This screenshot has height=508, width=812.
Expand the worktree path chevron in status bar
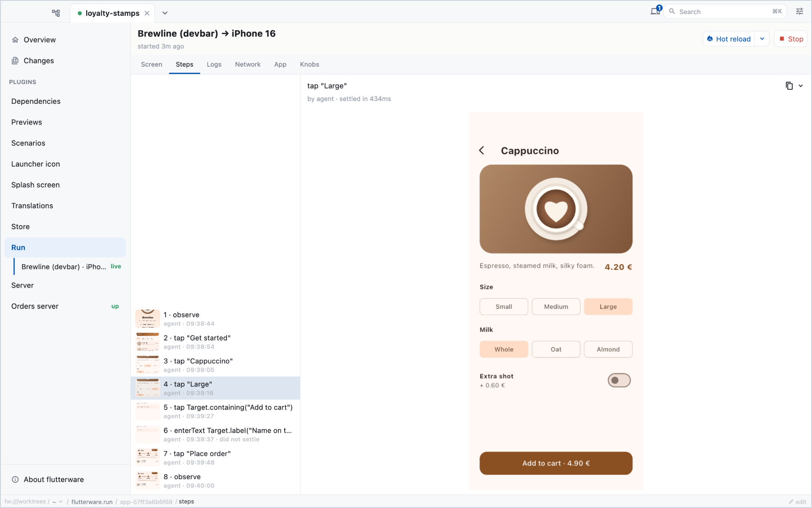[x=61, y=502]
